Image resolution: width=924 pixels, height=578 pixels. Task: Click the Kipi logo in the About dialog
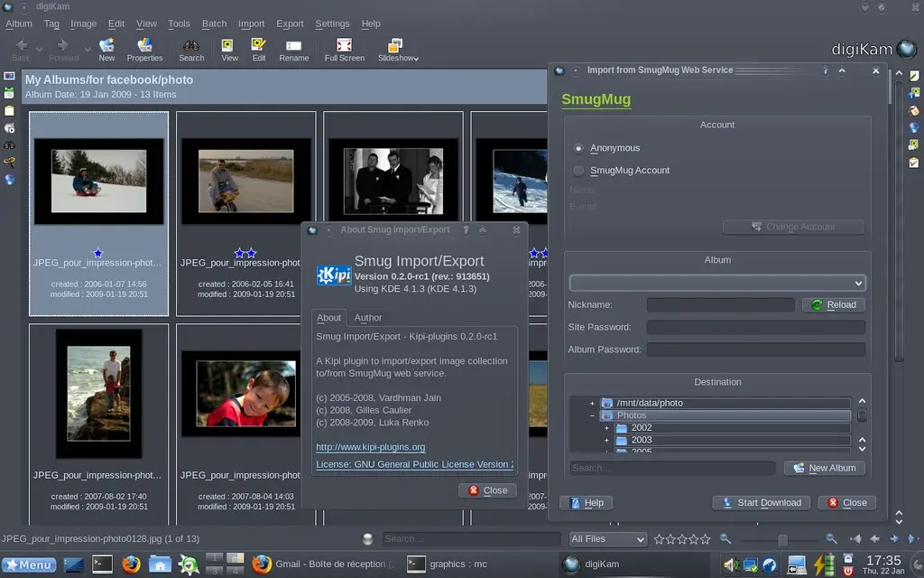tap(334, 275)
